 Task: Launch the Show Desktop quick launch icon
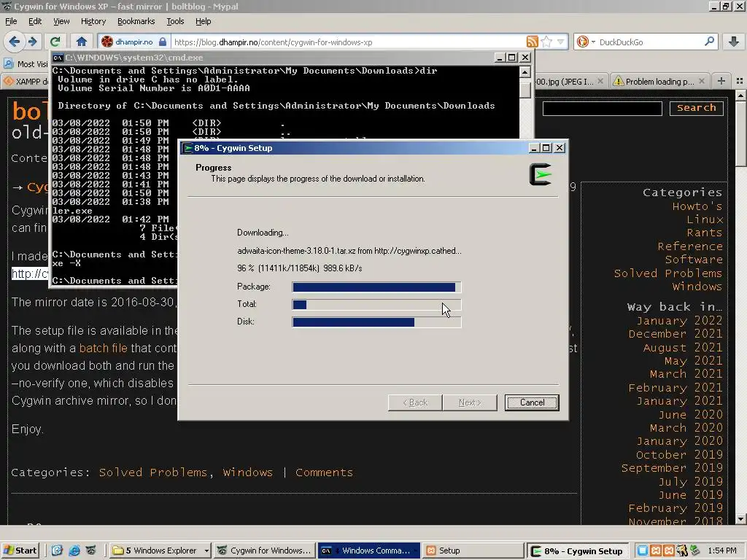pos(57,551)
